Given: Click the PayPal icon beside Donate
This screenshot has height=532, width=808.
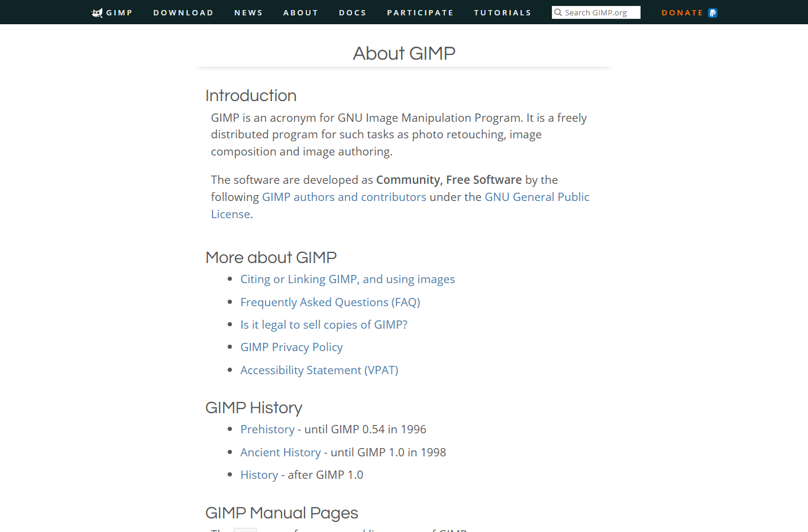Looking at the screenshot, I should point(713,12).
